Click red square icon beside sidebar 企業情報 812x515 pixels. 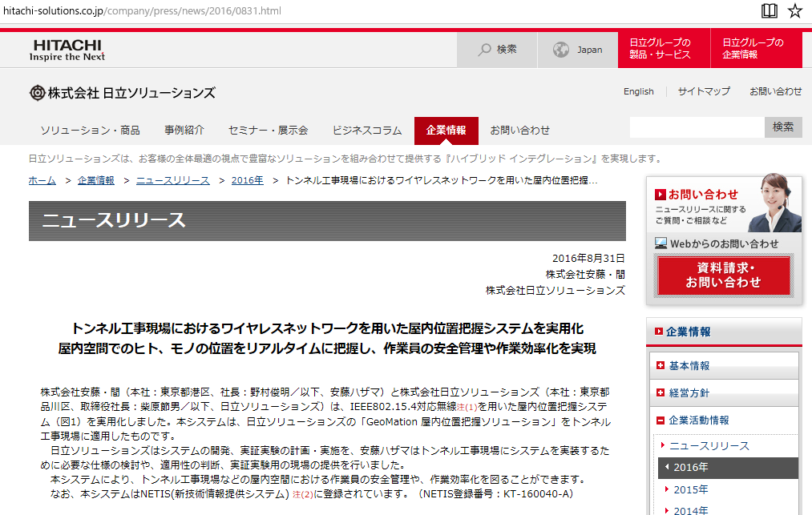tap(659, 332)
